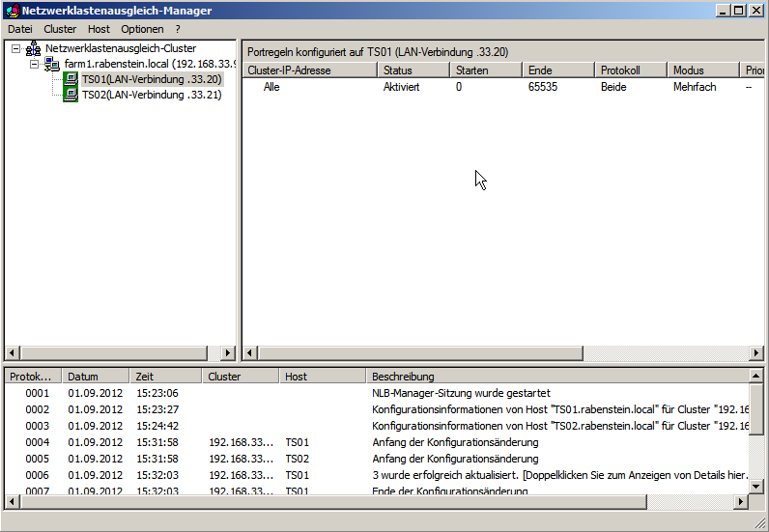Collapse the farm1.rabenstein.local cluster node

tap(34, 64)
